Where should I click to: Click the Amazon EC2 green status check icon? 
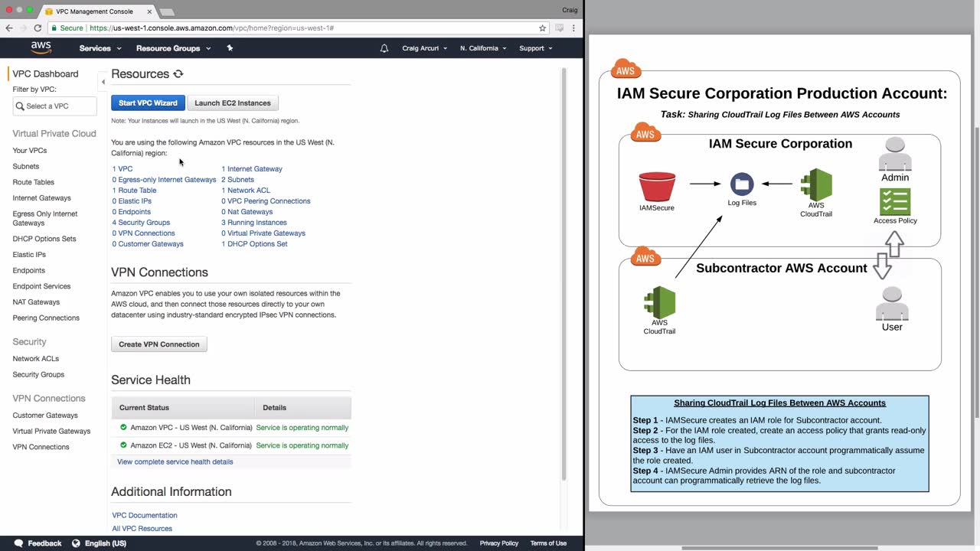point(123,445)
